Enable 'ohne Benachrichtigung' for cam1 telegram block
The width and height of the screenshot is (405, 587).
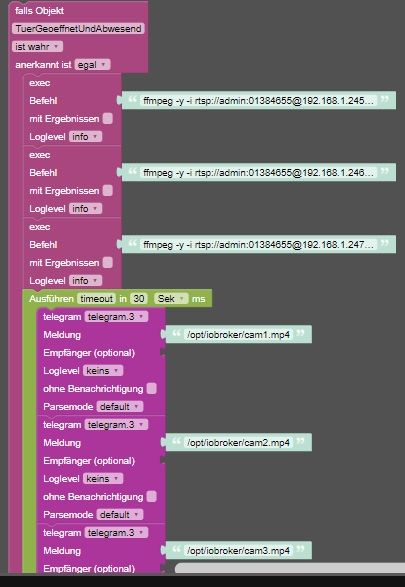pos(152,389)
